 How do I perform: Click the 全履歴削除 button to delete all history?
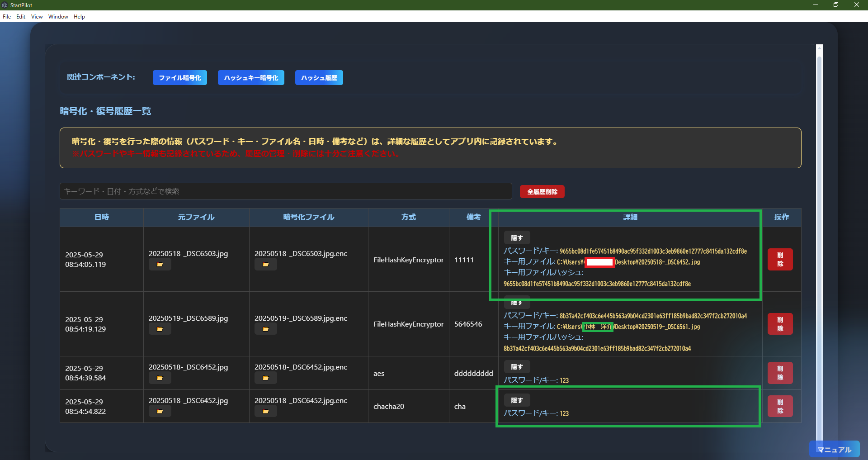point(542,191)
